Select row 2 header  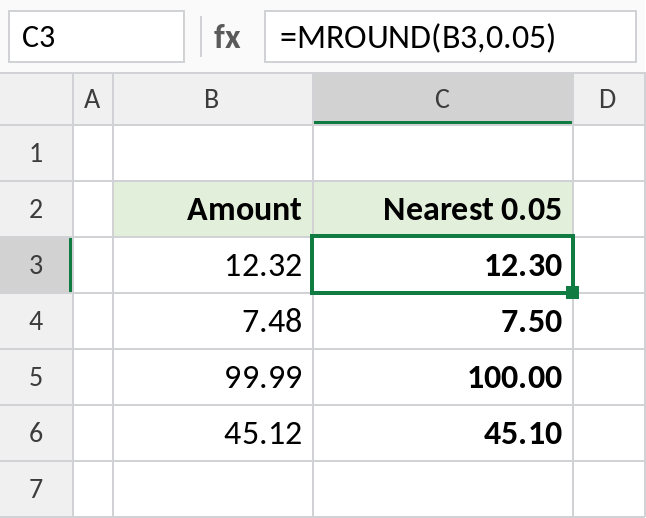click(36, 209)
